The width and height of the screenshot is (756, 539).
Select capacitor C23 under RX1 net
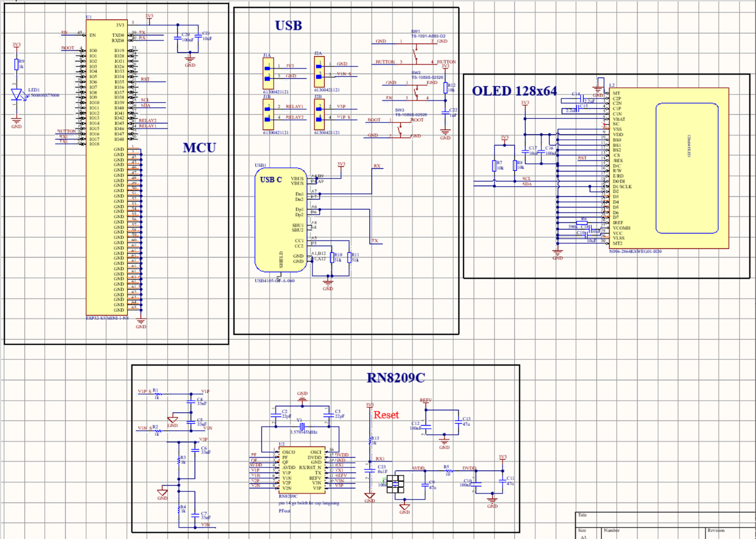coord(369,471)
